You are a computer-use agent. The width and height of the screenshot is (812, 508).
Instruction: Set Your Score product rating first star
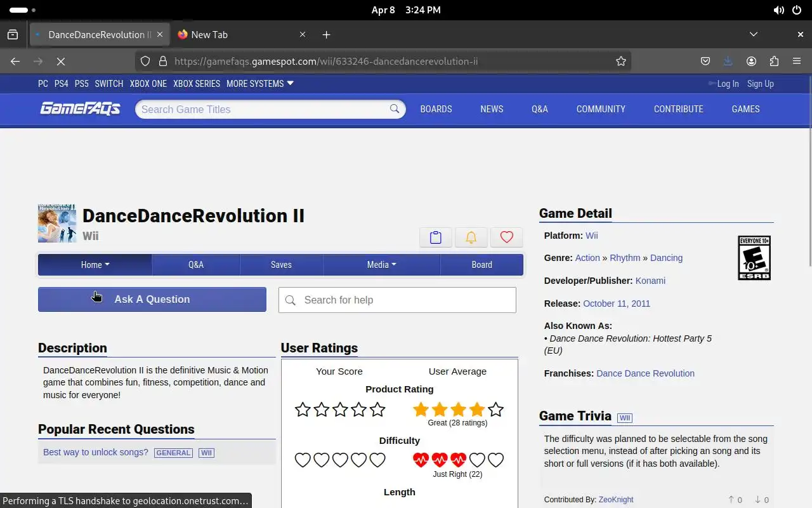(303, 410)
